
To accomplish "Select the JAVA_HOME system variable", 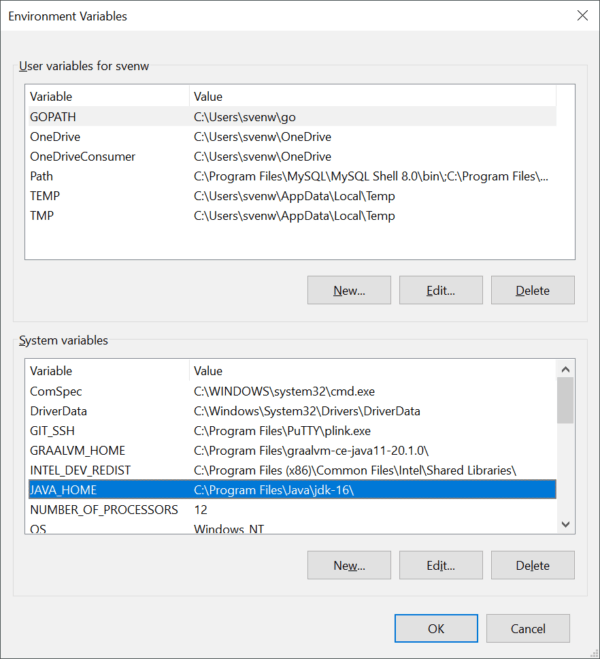I will pos(292,490).
